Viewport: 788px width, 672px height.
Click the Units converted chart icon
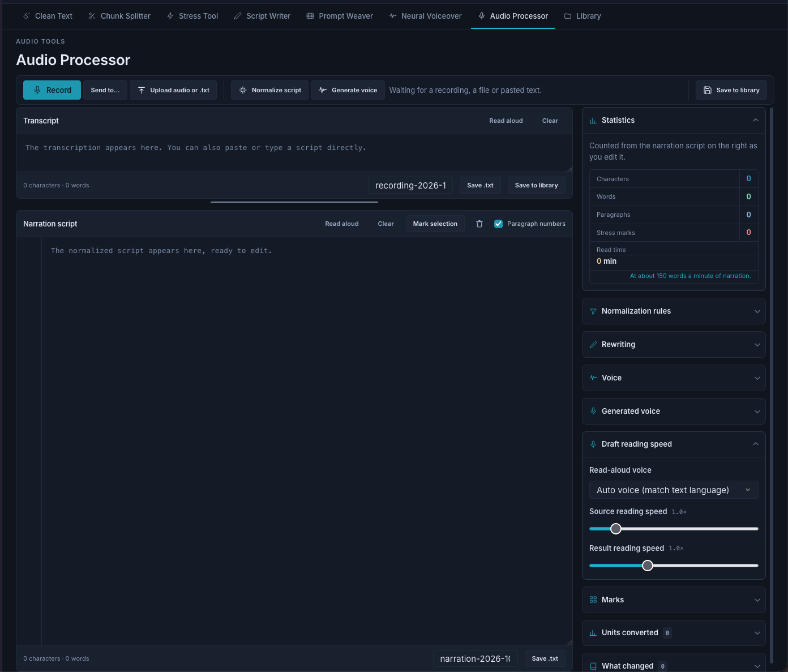point(593,633)
